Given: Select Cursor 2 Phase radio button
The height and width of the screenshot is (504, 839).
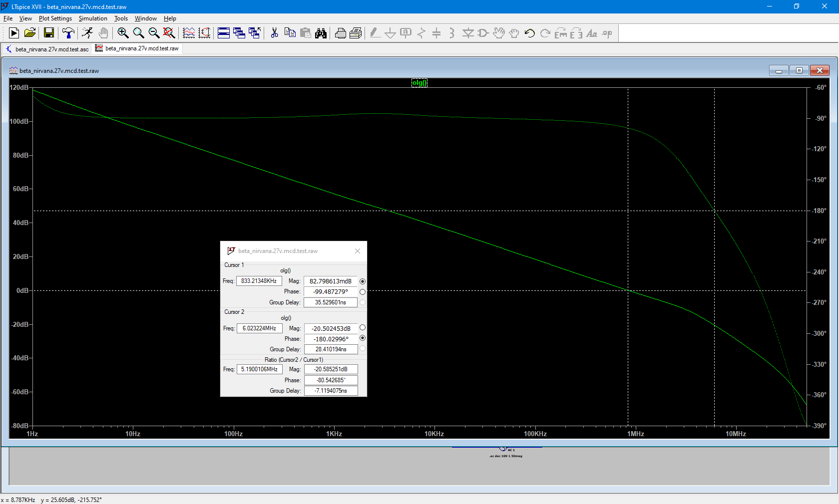Looking at the screenshot, I should 363,338.
